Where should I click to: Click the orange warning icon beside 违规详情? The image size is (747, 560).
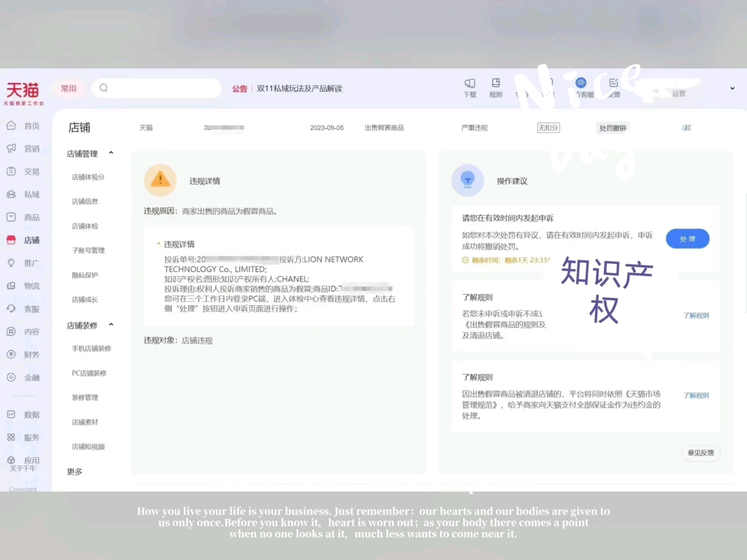[x=160, y=180]
